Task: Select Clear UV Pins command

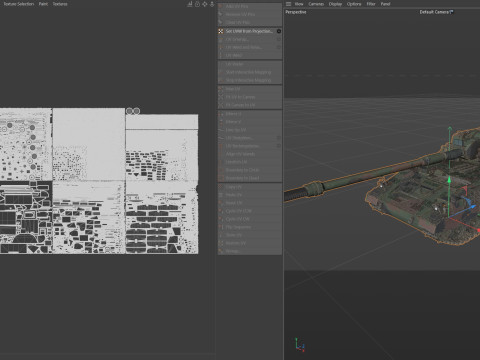Action: pos(250,22)
